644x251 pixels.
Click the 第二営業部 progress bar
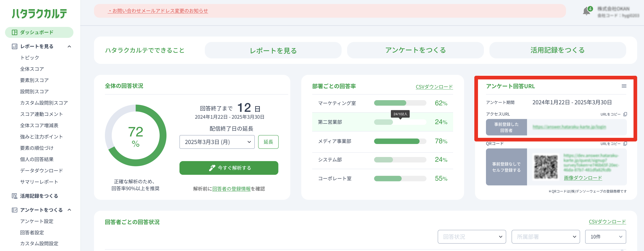click(x=400, y=122)
